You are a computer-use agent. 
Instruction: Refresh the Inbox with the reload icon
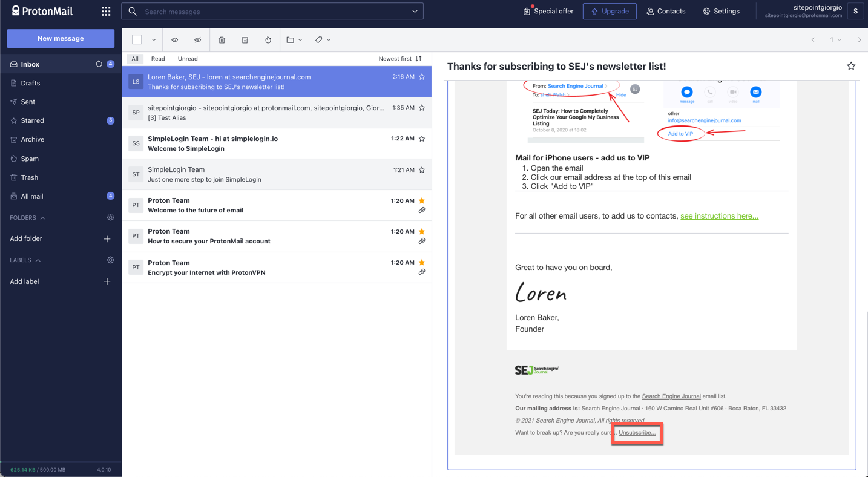click(99, 64)
